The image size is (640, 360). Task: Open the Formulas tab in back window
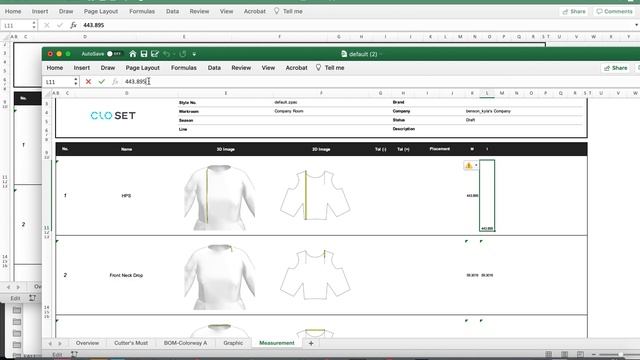tap(142, 11)
